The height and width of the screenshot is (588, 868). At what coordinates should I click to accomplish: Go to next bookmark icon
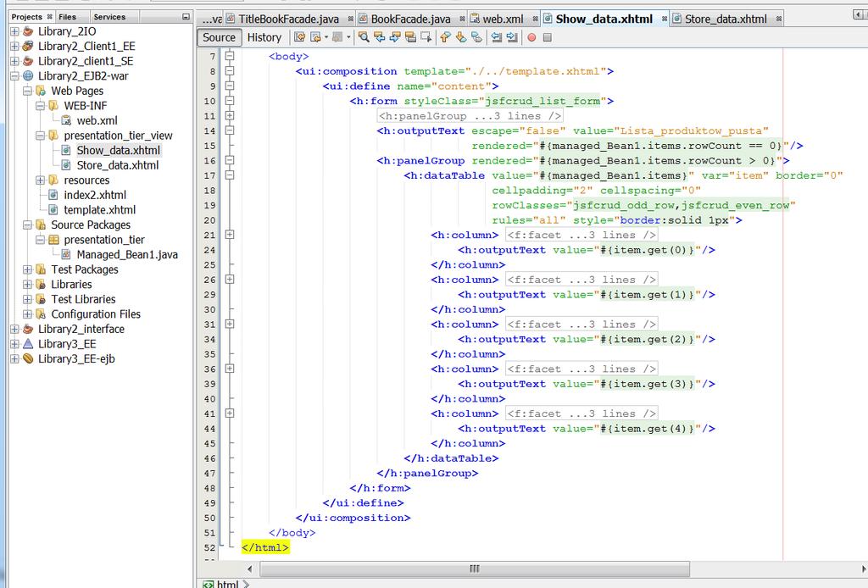(460, 37)
